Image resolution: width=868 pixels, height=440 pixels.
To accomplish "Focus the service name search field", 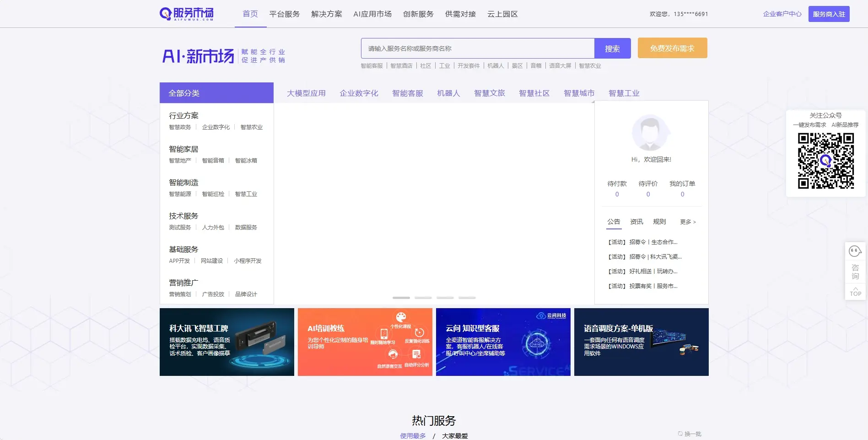I will [477, 49].
